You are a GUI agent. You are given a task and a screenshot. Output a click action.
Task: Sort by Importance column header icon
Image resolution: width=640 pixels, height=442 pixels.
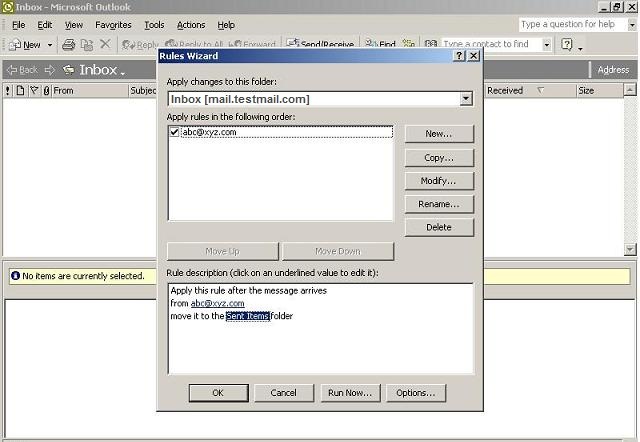(x=8, y=91)
